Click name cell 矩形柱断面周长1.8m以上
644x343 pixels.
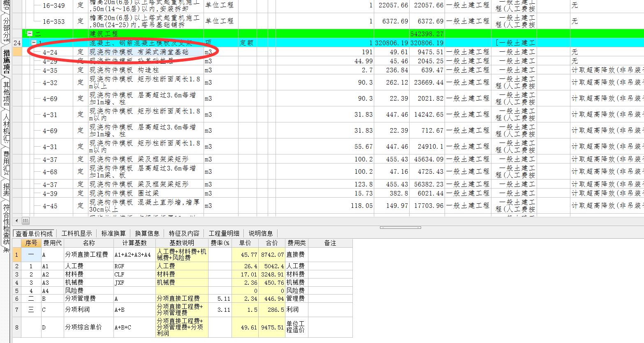pos(146,83)
